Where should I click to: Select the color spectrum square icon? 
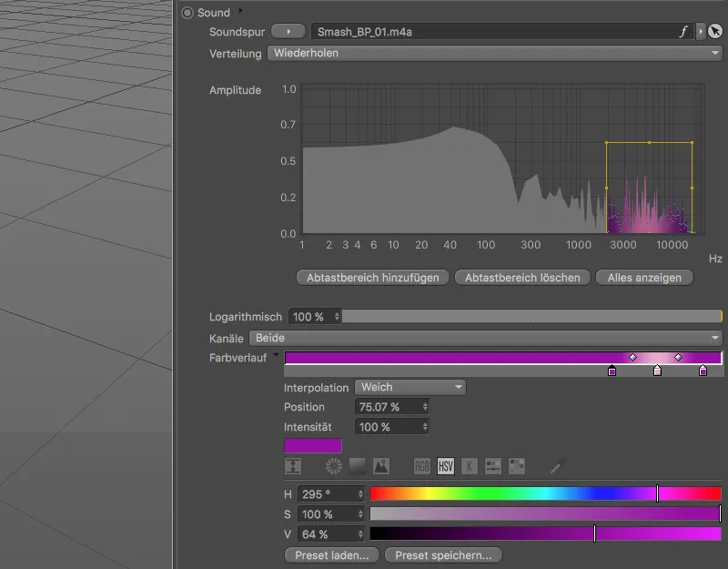(358, 466)
